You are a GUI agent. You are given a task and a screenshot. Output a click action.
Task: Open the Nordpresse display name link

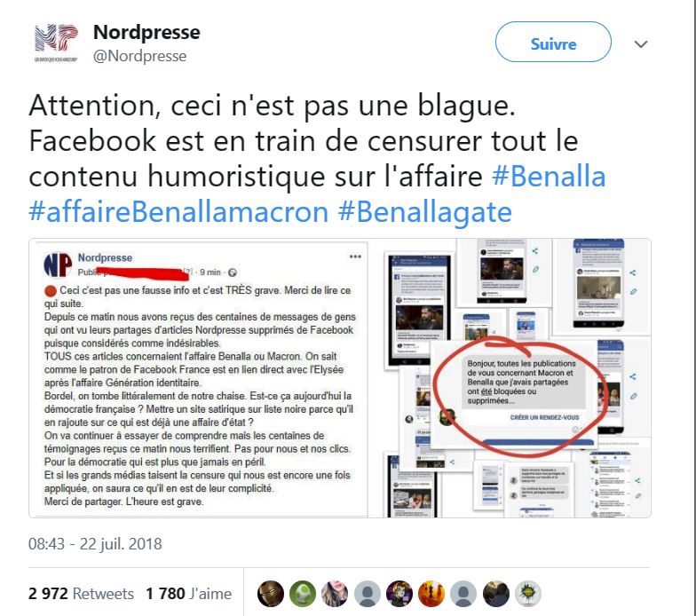point(146,32)
